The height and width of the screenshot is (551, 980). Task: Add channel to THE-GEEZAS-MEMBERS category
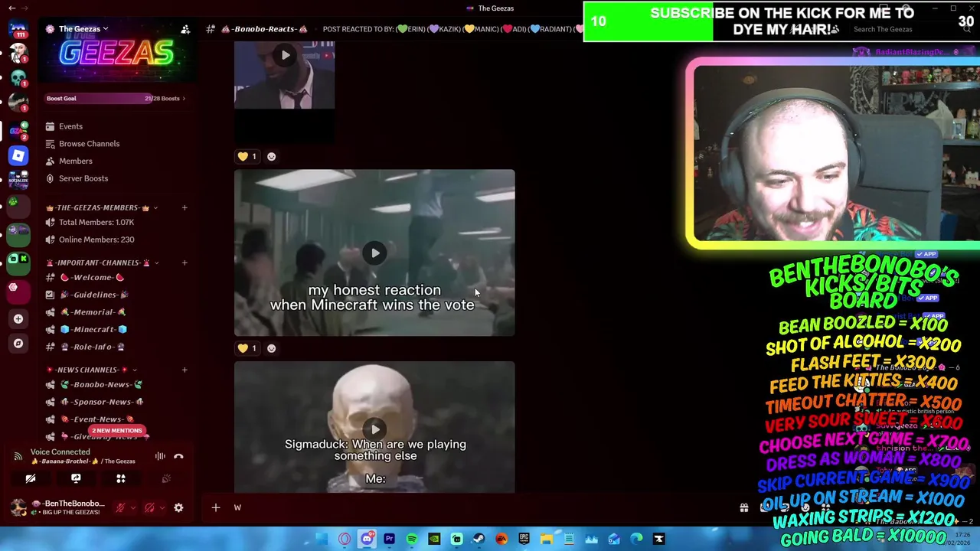click(184, 207)
